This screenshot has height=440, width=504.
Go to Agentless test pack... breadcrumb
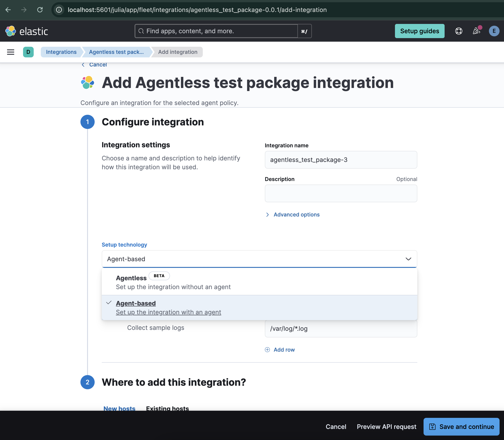[116, 52]
